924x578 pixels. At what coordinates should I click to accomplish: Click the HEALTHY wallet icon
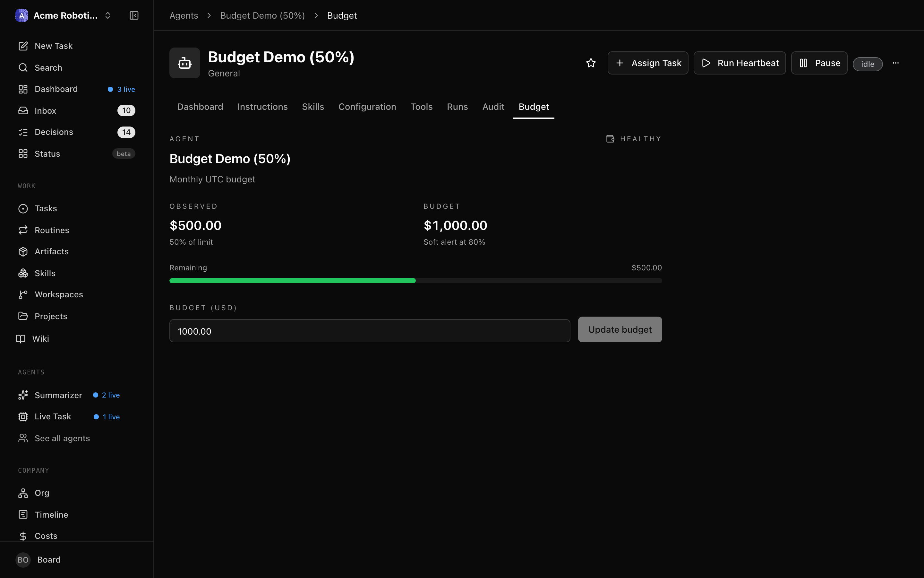click(610, 139)
